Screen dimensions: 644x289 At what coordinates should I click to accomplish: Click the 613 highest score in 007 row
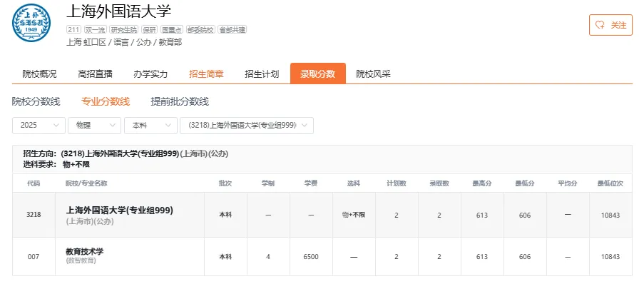(x=482, y=256)
